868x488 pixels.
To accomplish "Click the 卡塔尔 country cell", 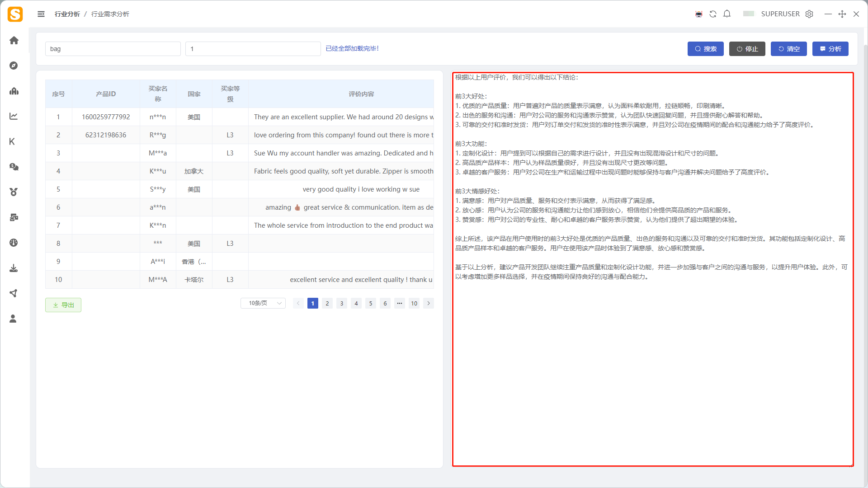I will pos(194,280).
